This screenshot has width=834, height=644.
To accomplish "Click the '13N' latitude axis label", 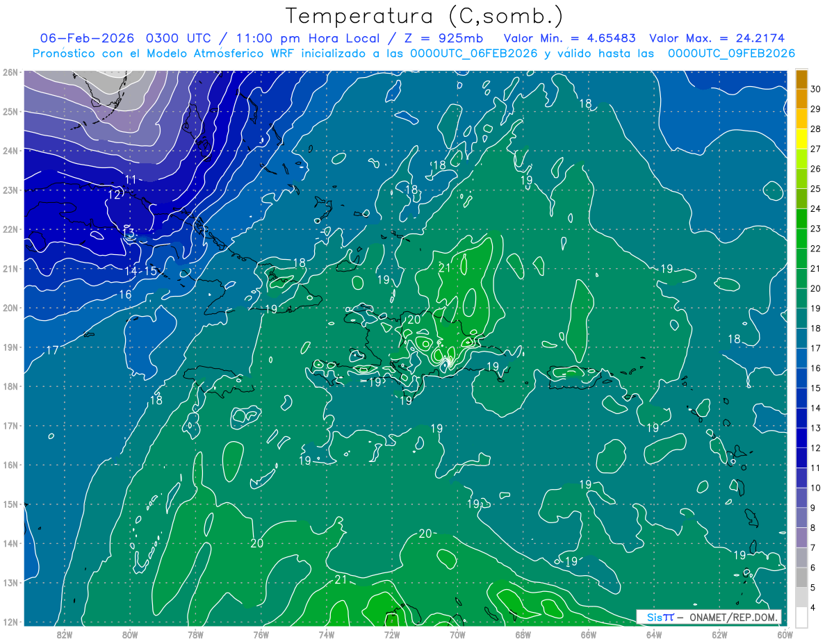I will [10, 583].
